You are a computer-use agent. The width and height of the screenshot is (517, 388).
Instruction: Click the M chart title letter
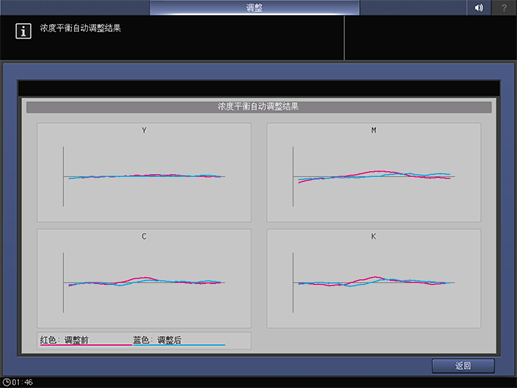click(x=374, y=130)
